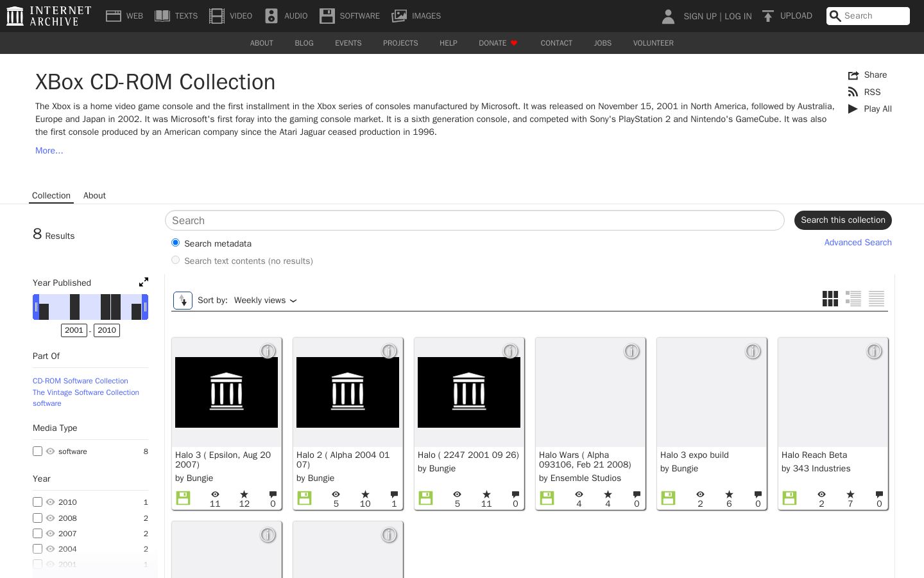Select the Search metadata radio button
This screenshot has height=578, width=924.
pyautogui.click(x=175, y=243)
